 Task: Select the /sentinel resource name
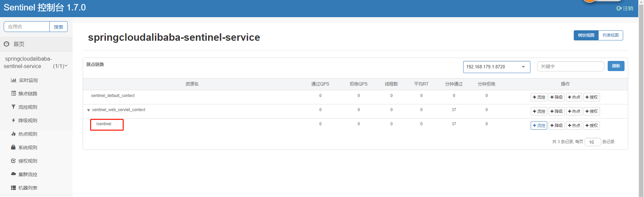click(x=104, y=124)
